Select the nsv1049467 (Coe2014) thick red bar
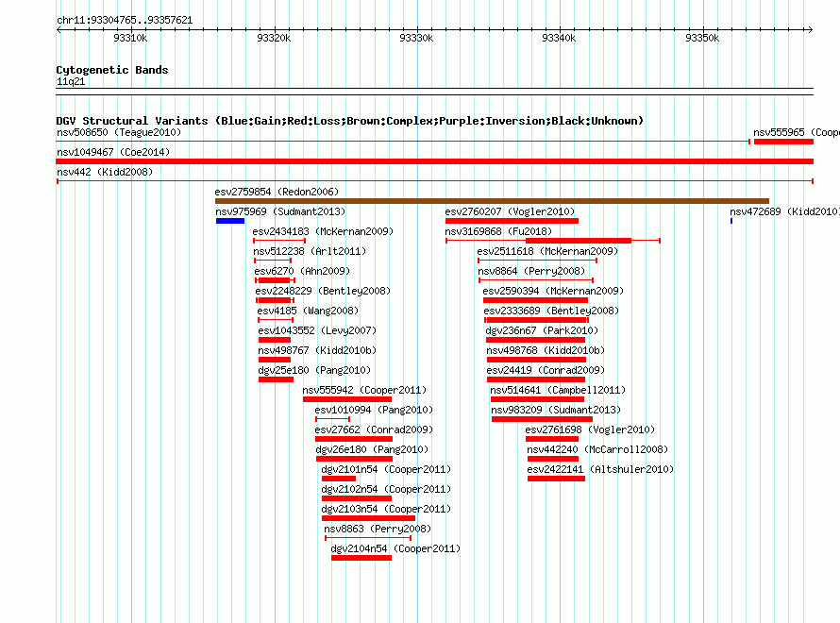 [x=434, y=161]
